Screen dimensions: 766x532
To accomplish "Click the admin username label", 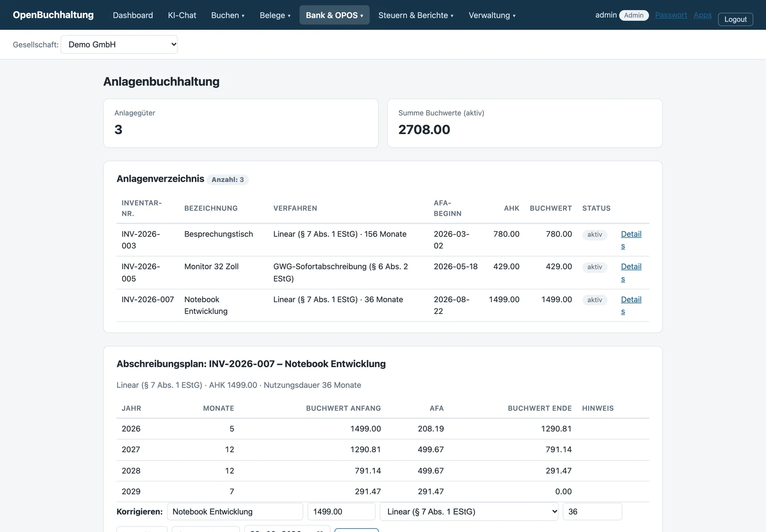I will point(606,15).
